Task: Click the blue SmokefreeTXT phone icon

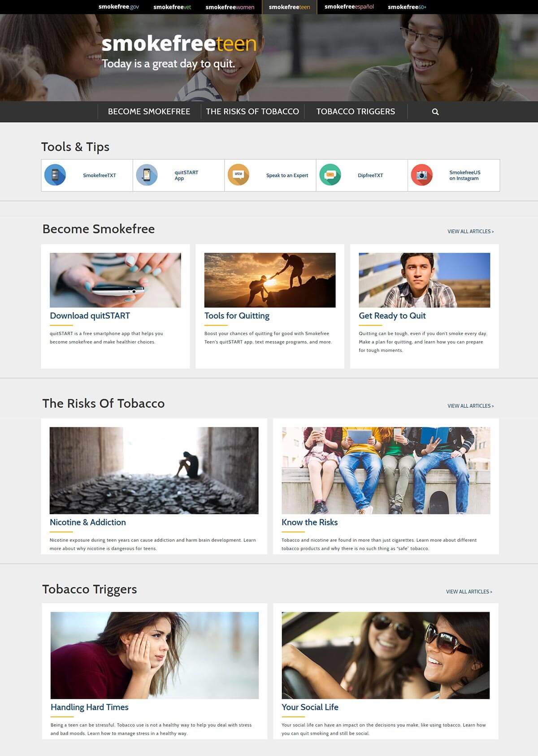Action: tap(55, 175)
